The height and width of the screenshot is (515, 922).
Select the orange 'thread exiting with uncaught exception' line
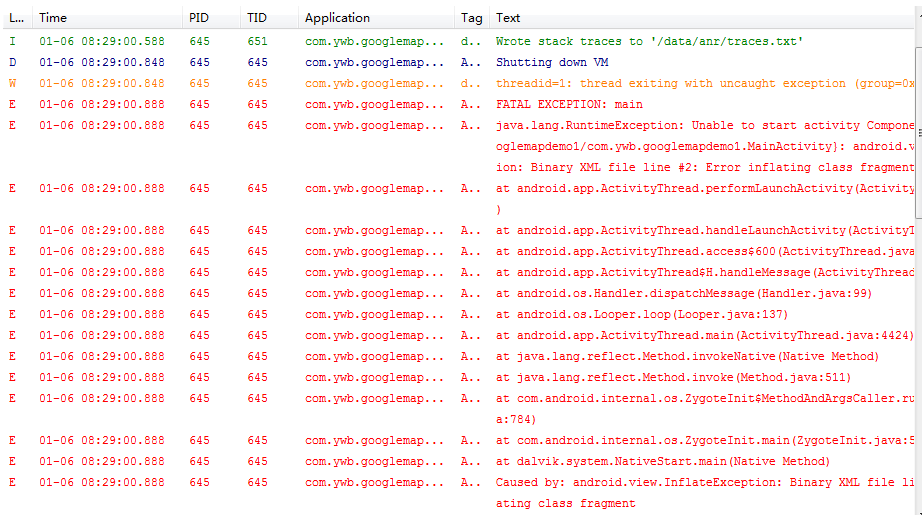[x=459, y=83]
